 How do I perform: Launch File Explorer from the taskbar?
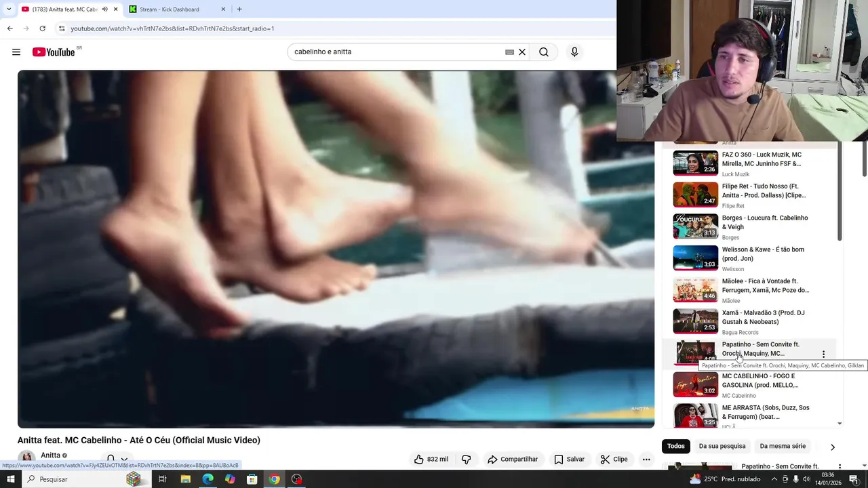pyautogui.click(x=185, y=479)
